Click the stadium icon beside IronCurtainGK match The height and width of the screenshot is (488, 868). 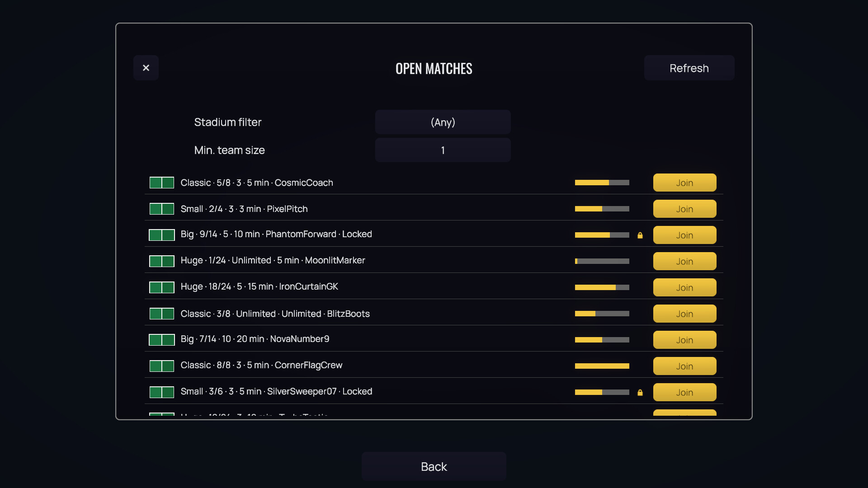tap(162, 287)
